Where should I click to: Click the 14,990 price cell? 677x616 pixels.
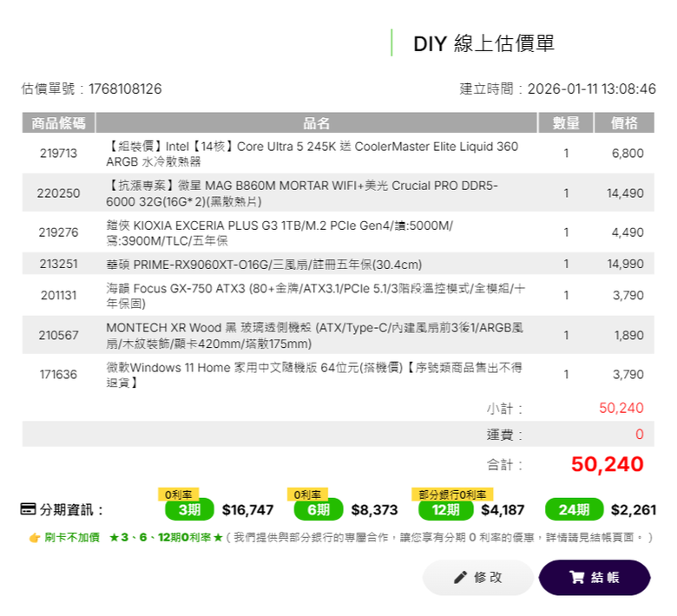pyautogui.click(x=625, y=264)
